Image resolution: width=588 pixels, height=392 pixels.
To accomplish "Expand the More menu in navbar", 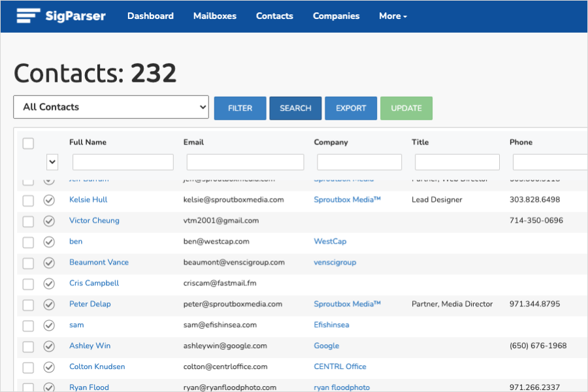I will tap(393, 16).
